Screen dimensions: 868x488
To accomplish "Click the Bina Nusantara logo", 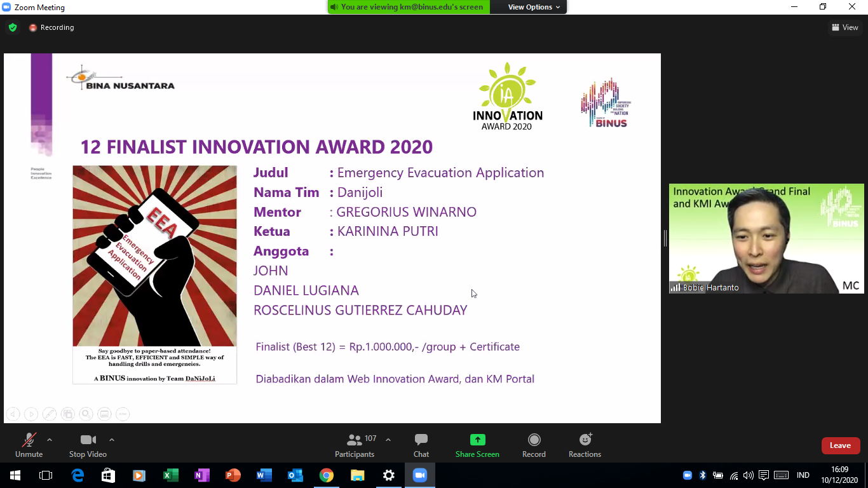I will 120,78.
